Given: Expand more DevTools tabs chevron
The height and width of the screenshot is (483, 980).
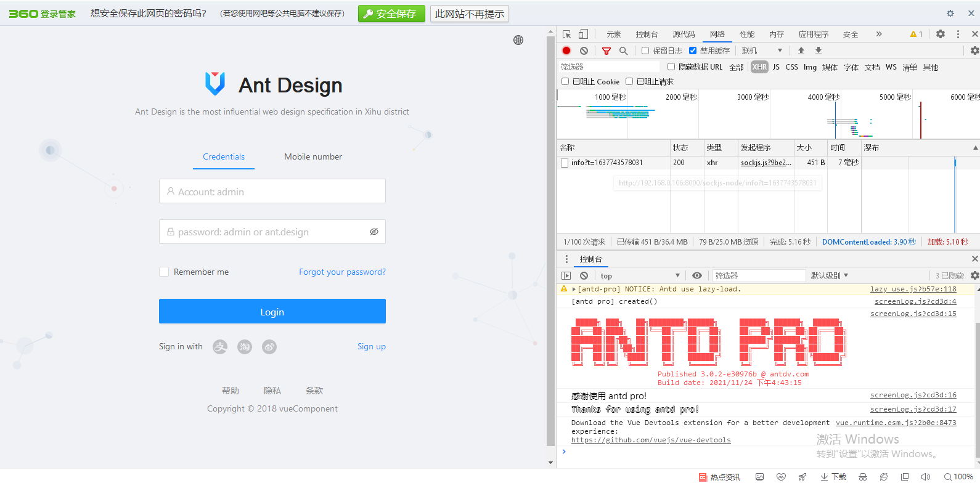Looking at the screenshot, I should (x=879, y=34).
